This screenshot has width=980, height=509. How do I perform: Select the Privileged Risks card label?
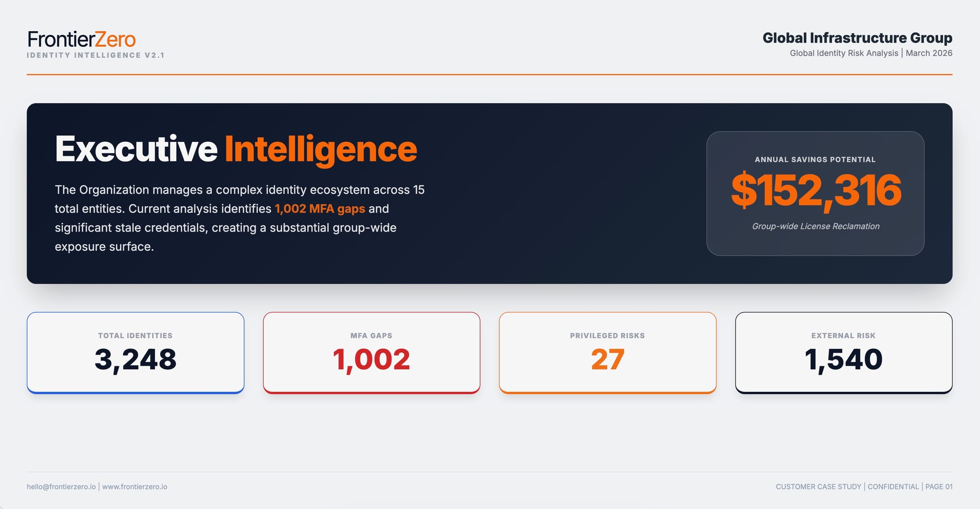(x=607, y=335)
